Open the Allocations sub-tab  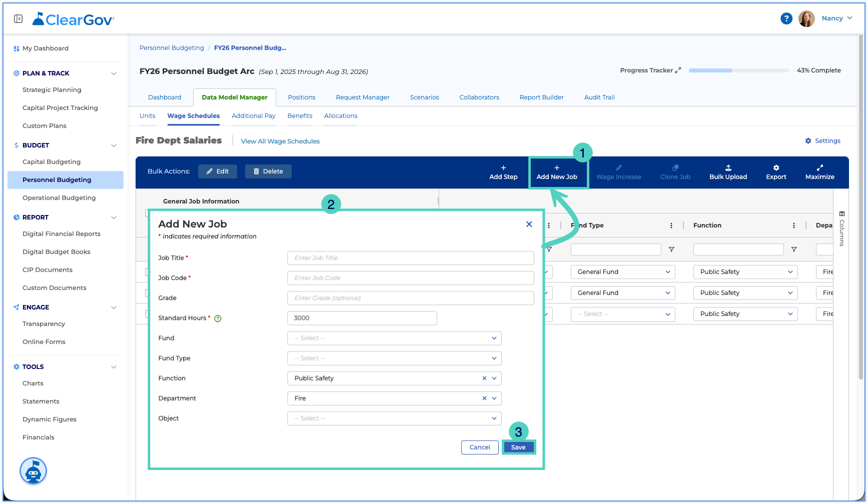tap(341, 116)
